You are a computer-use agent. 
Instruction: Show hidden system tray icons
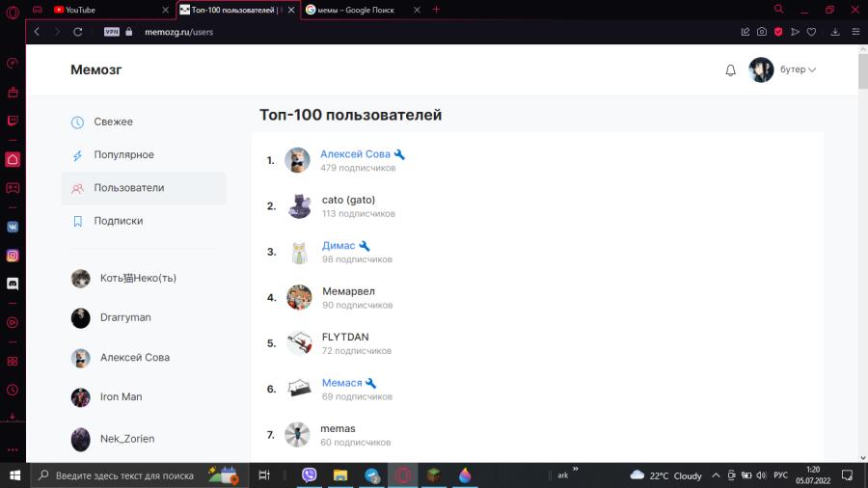(716, 475)
